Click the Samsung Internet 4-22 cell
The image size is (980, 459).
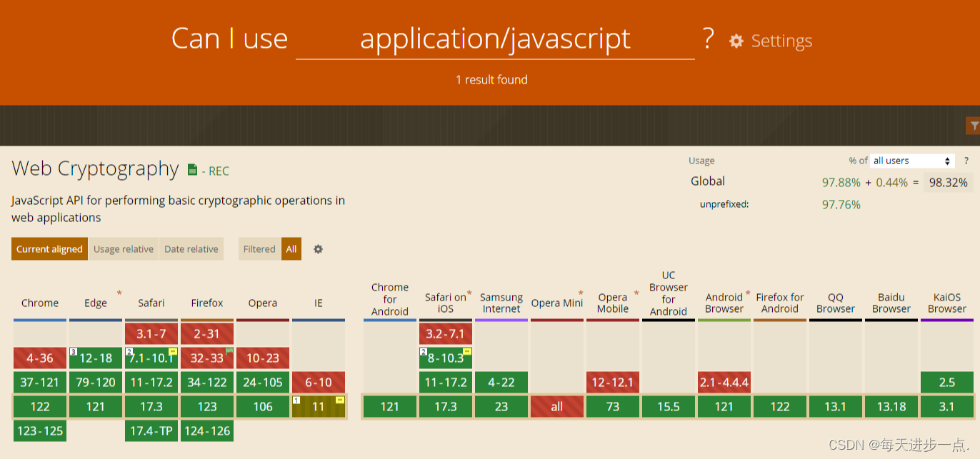click(501, 382)
